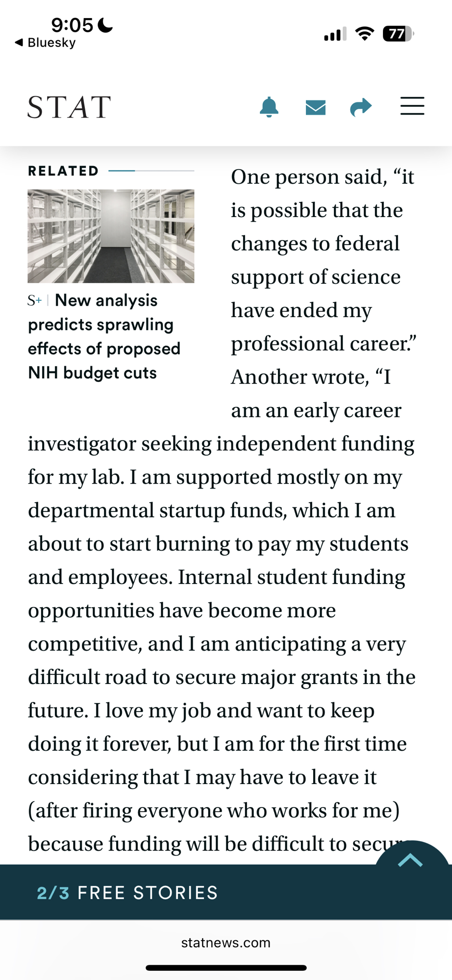Tap the notifications bell icon
452x980 pixels.
269,107
